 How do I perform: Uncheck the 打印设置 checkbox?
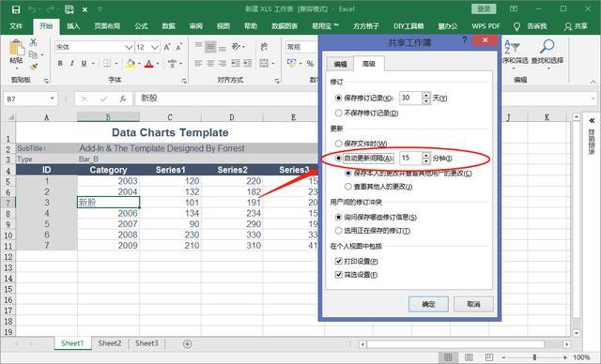[x=338, y=261]
